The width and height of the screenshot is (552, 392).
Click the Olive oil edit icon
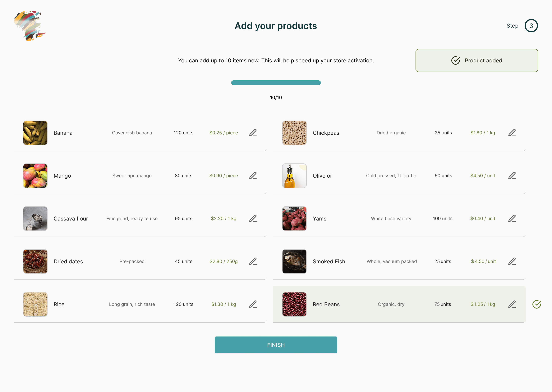512,176
